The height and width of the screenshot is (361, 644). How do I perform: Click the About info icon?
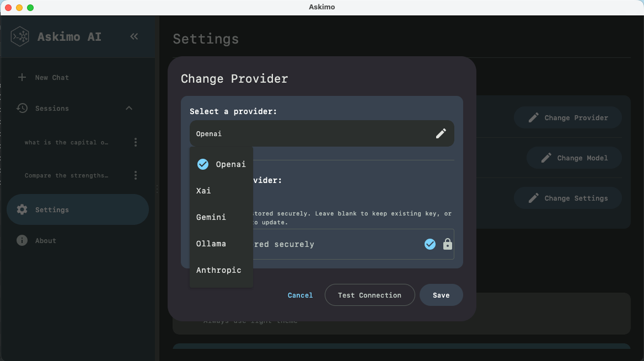tap(22, 240)
